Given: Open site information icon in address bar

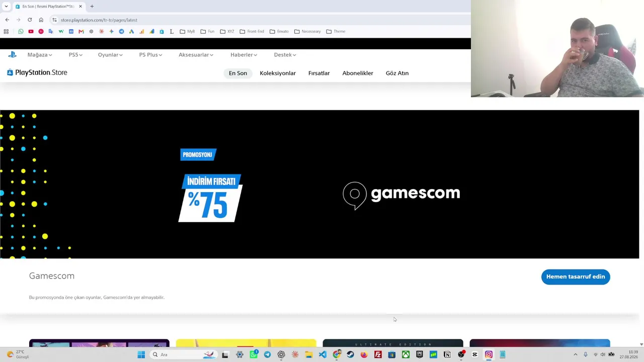Looking at the screenshot, I should point(54,20).
